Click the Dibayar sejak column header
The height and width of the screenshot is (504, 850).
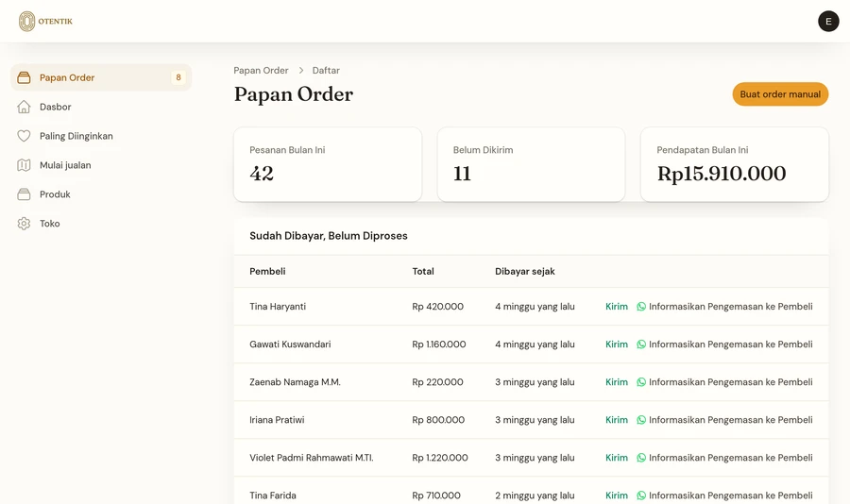(x=525, y=272)
